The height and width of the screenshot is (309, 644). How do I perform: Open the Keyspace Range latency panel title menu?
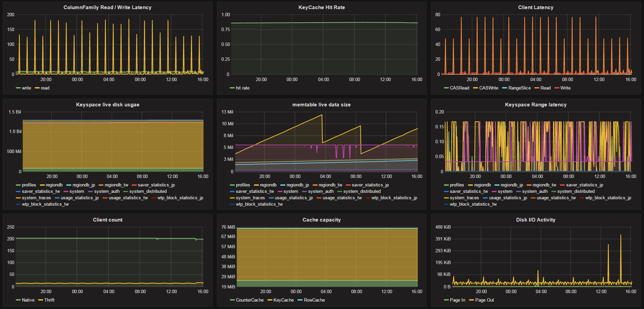pyautogui.click(x=536, y=105)
